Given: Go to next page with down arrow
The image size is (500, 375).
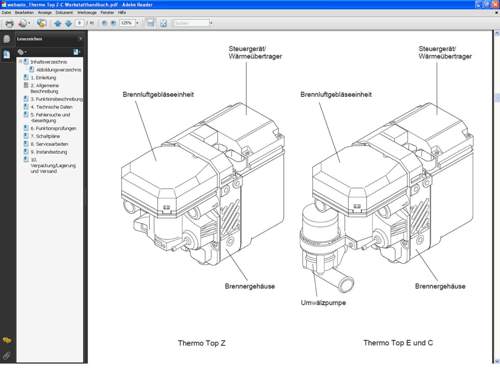Looking at the screenshot, I should (x=68, y=23).
